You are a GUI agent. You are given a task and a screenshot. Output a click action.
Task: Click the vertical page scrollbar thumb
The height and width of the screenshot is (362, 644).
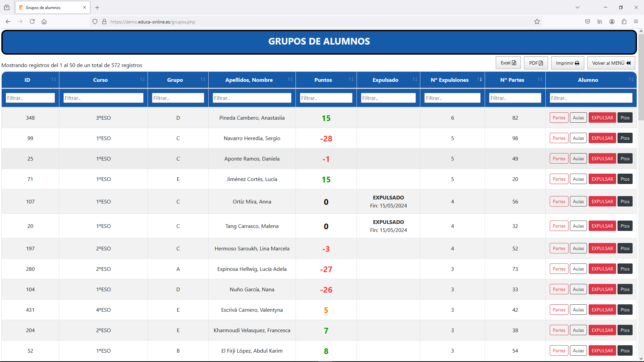641,77
